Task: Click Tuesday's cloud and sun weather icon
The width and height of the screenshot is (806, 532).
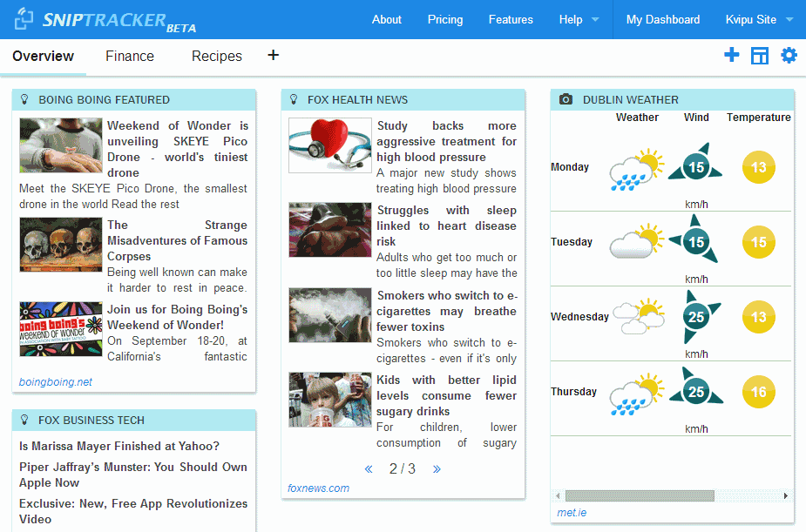Action: coord(636,241)
